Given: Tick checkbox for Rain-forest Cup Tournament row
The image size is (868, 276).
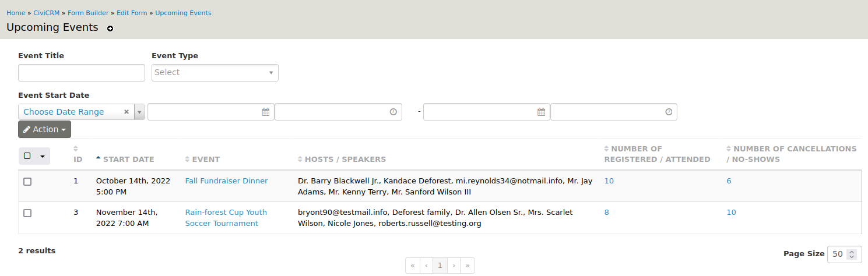Looking at the screenshot, I should click(x=27, y=213).
